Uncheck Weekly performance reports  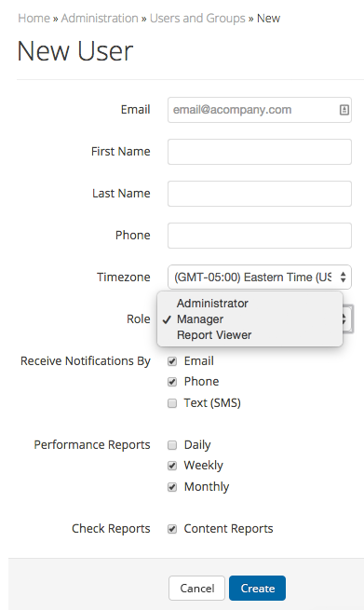172,466
